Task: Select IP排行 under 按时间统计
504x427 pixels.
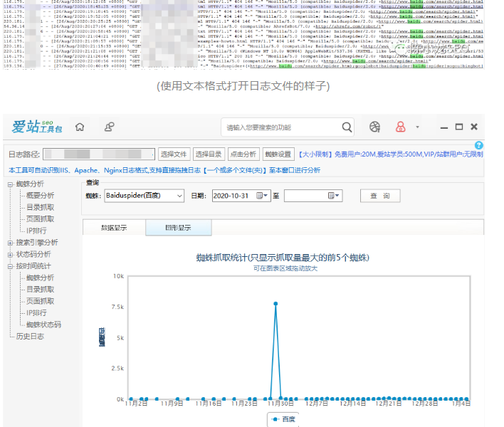Action: [x=36, y=312]
